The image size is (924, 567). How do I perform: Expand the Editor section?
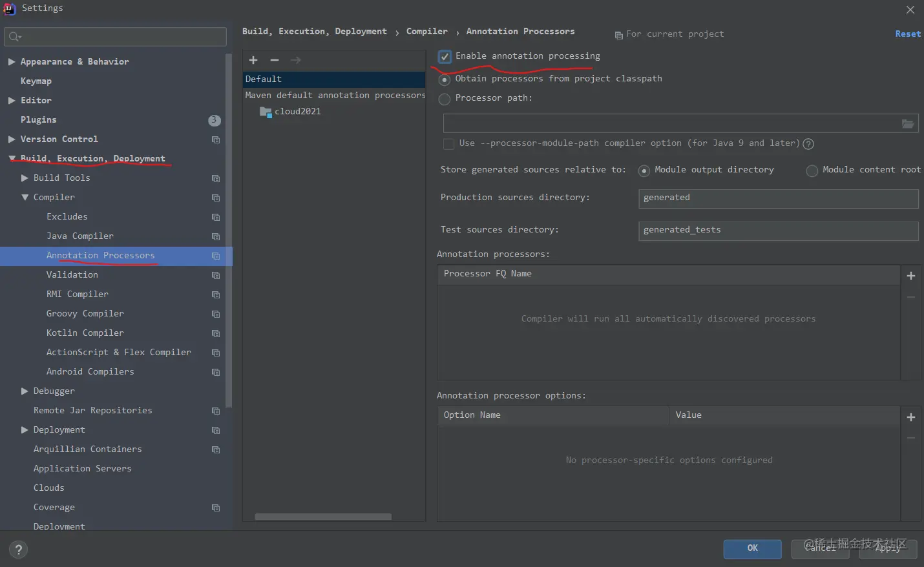(x=12, y=100)
